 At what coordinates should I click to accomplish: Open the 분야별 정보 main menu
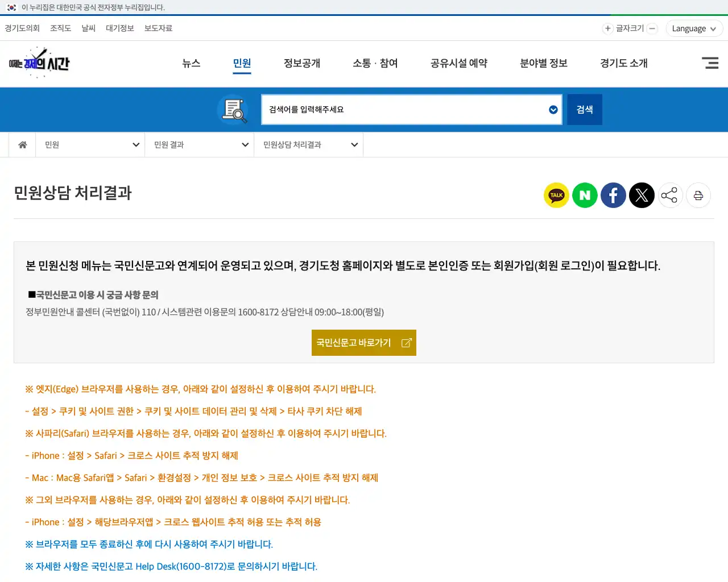pyautogui.click(x=544, y=63)
